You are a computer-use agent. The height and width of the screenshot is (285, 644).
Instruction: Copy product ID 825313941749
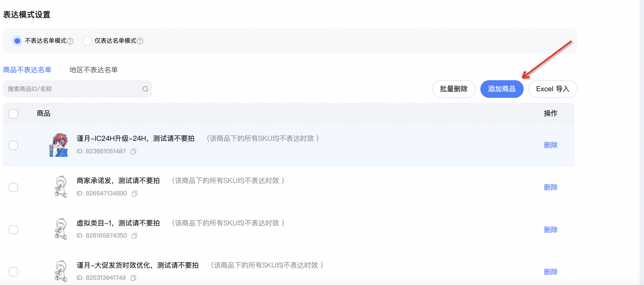tap(133, 278)
